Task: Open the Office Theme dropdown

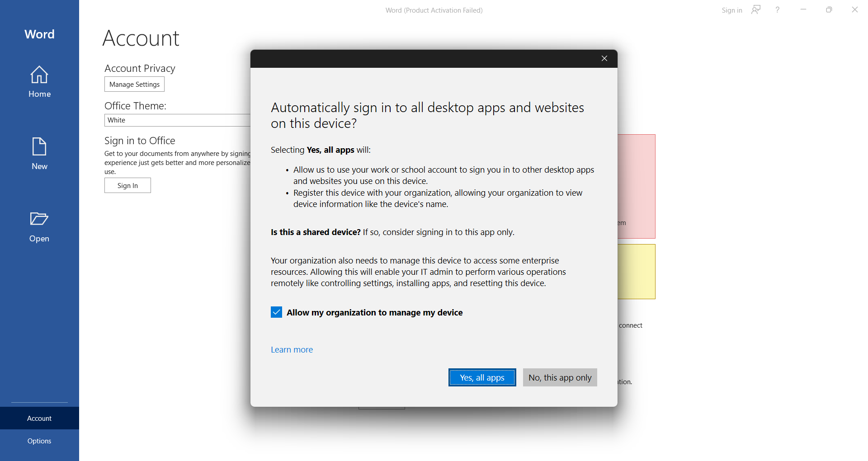Action: [x=178, y=120]
